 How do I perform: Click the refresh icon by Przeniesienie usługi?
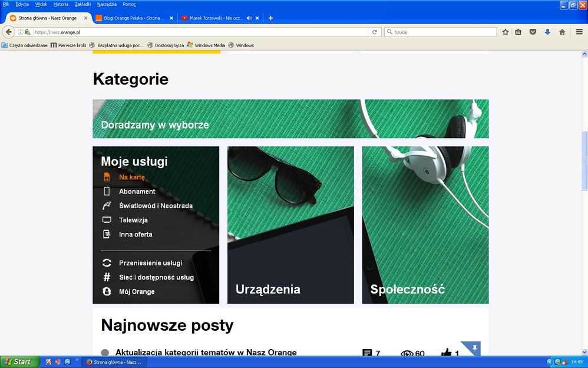(107, 263)
